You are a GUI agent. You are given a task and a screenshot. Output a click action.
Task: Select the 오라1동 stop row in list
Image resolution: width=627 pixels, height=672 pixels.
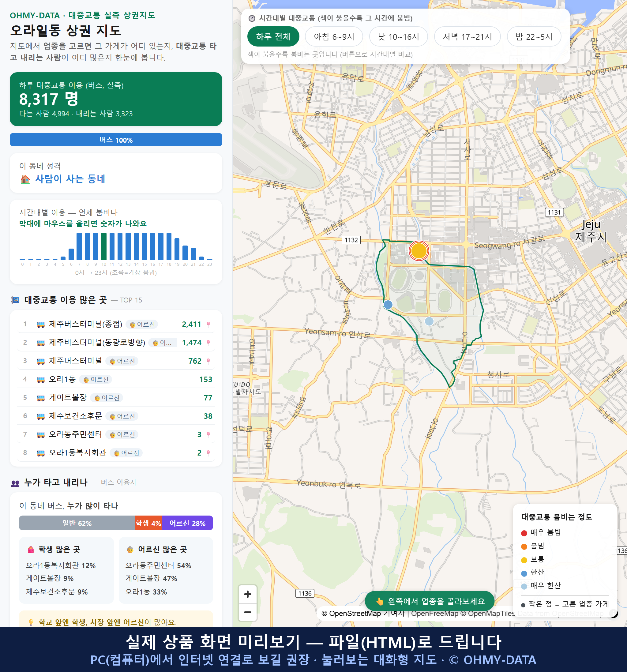click(x=116, y=379)
